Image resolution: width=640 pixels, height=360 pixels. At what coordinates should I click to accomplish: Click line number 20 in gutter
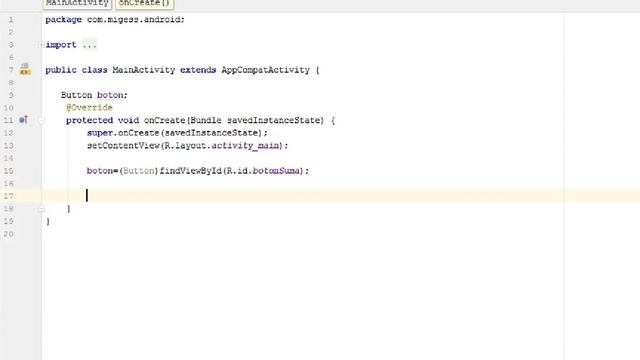(x=9, y=234)
